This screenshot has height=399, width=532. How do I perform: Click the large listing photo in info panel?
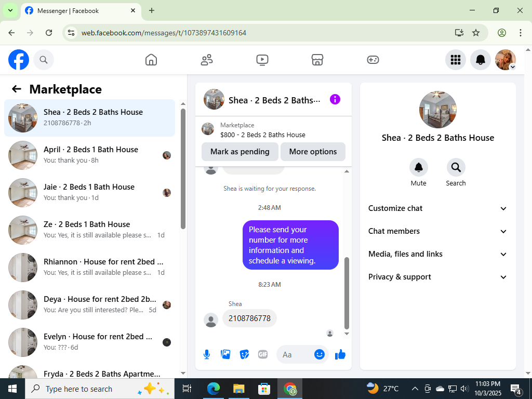pyautogui.click(x=437, y=109)
